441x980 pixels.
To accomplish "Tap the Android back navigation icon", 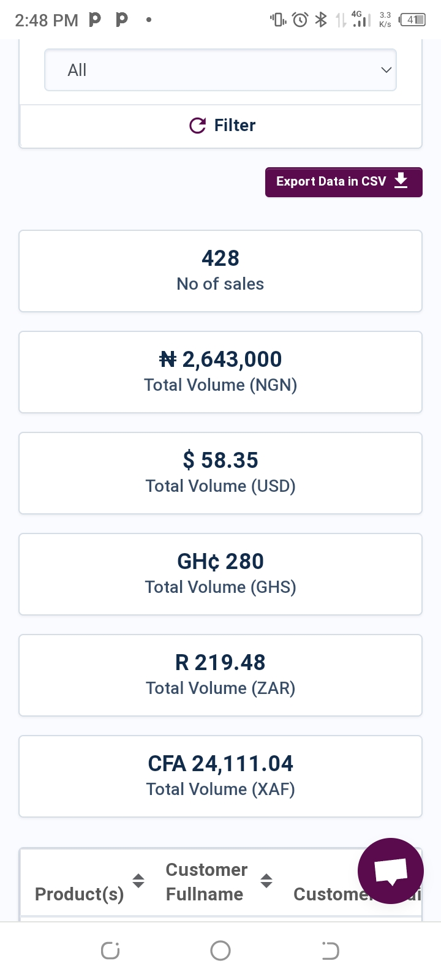I will pyautogui.click(x=330, y=951).
